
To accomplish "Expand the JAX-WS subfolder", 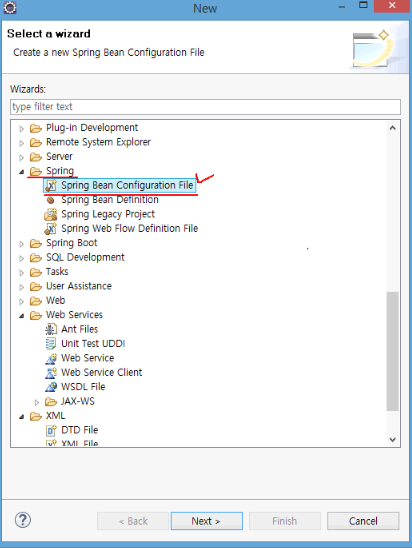I will coord(37,402).
